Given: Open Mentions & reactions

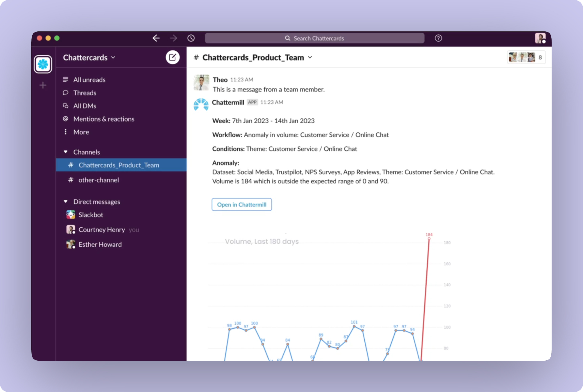Looking at the screenshot, I should pos(104,119).
